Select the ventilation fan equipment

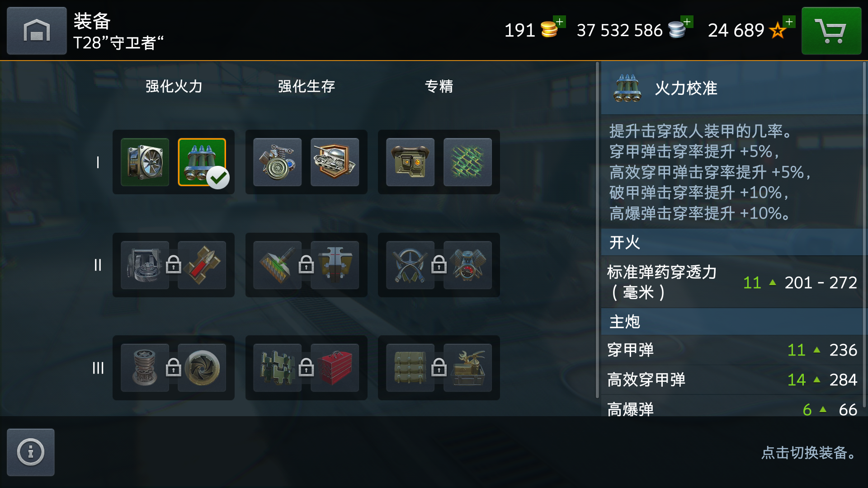145,162
